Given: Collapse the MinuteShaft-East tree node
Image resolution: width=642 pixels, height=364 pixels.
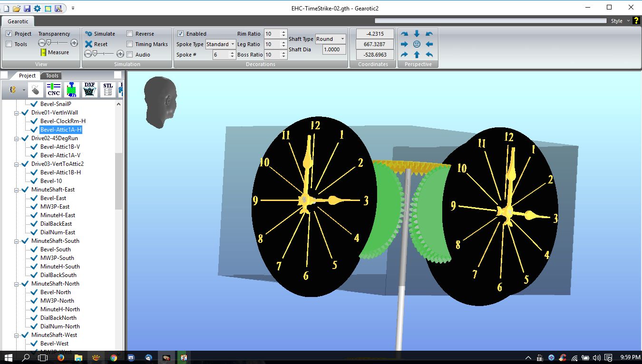Looking at the screenshot, I should [x=17, y=190].
